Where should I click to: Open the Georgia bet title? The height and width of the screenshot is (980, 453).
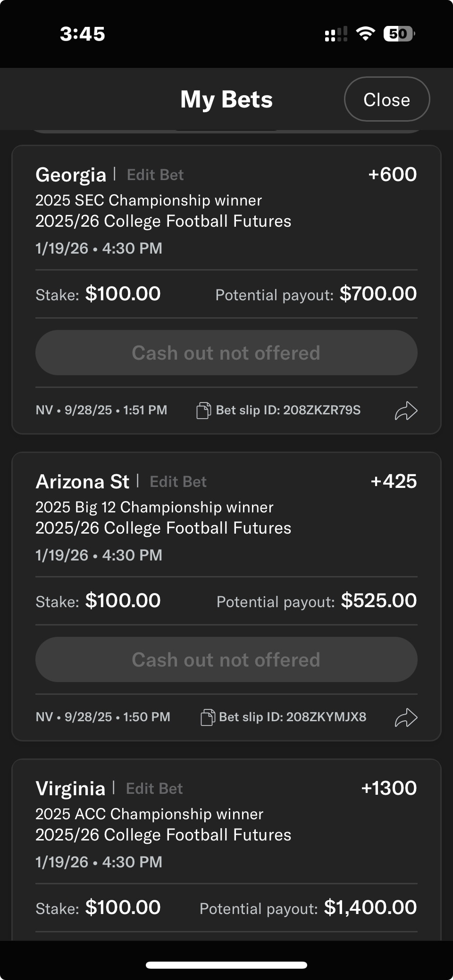pos(71,175)
